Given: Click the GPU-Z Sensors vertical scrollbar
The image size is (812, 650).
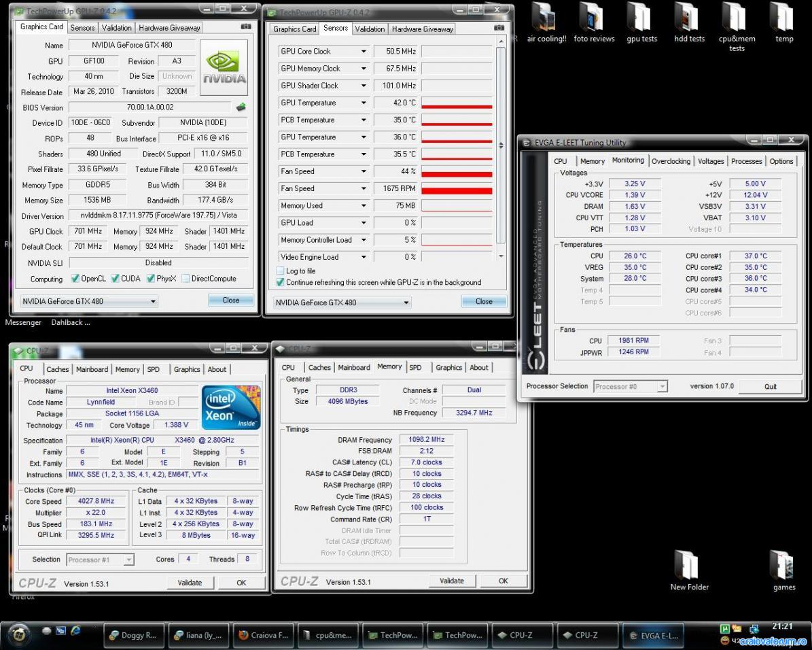Looking at the screenshot, I should [x=500, y=148].
